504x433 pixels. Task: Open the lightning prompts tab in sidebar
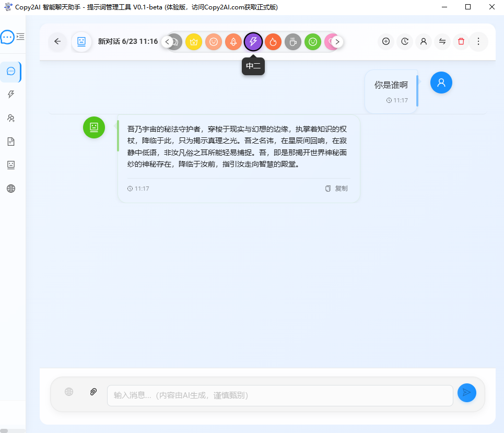click(x=11, y=95)
